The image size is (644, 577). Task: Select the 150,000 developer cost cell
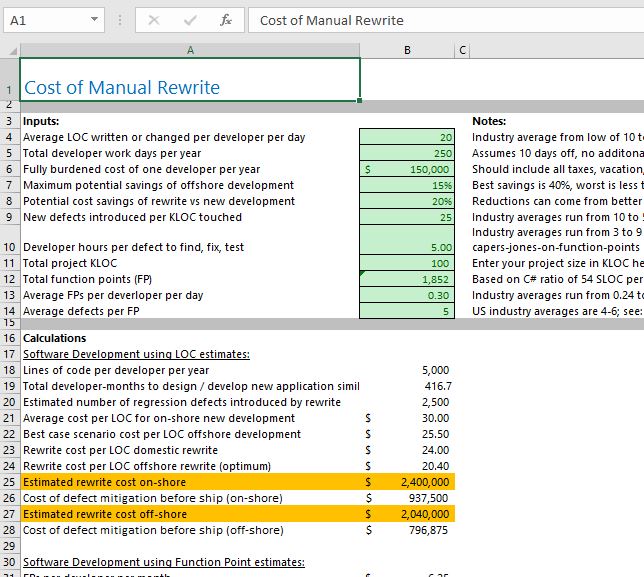(x=407, y=169)
